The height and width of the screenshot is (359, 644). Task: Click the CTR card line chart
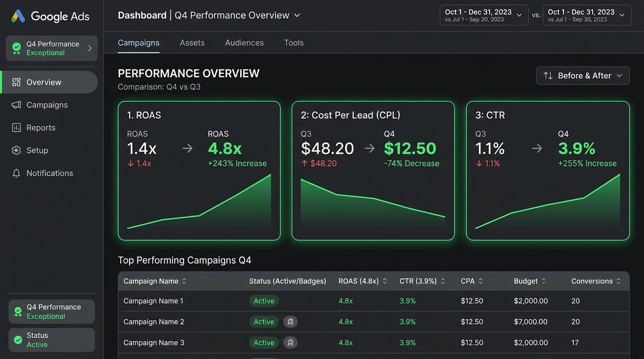[x=548, y=202]
